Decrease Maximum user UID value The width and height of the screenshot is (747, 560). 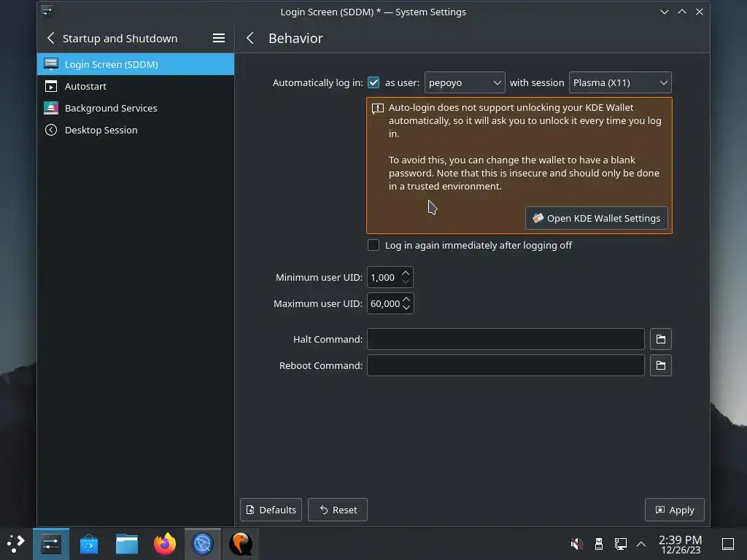[x=406, y=308]
